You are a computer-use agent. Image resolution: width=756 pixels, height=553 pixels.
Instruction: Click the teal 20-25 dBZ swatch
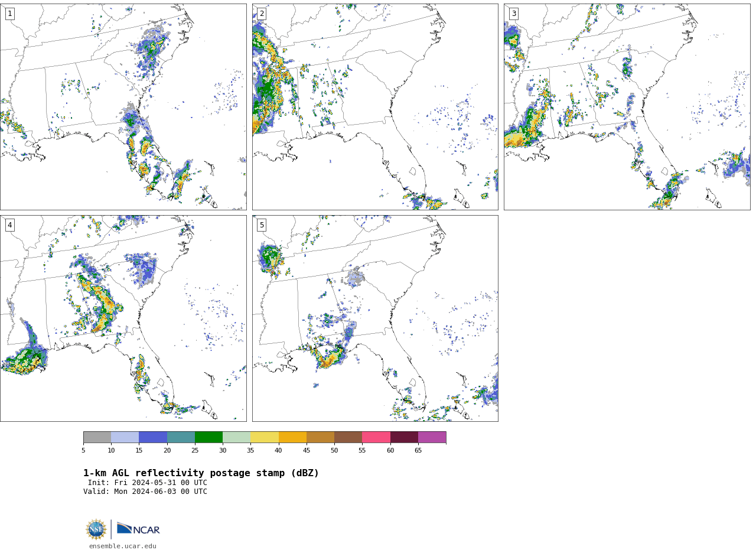(181, 437)
